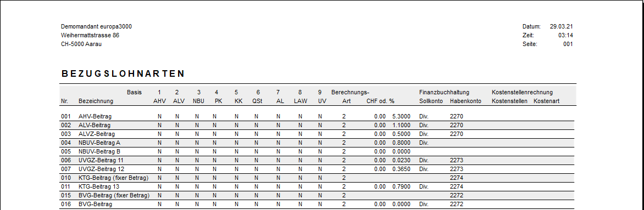Click the Sollkonto column header
The width and height of the screenshot is (644, 210).
click(431, 101)
